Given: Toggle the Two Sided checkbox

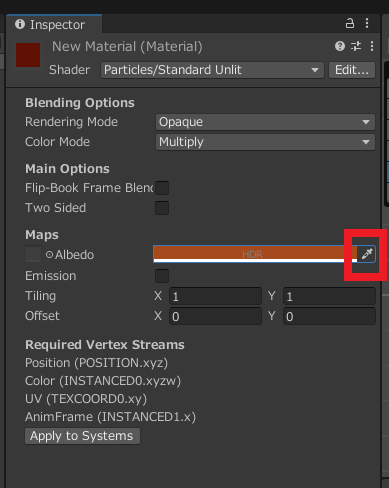Looking at the screenshot, I should pyautogui.click(x=162, y=208).
